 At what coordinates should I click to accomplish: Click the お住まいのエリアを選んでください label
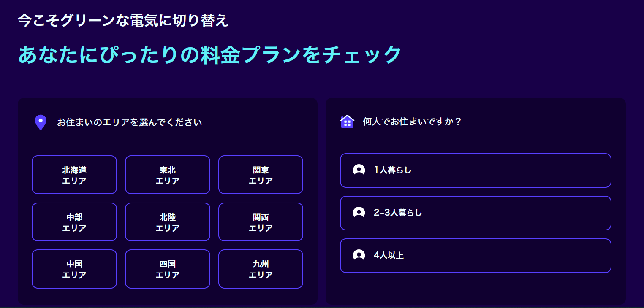pos(130,122)
